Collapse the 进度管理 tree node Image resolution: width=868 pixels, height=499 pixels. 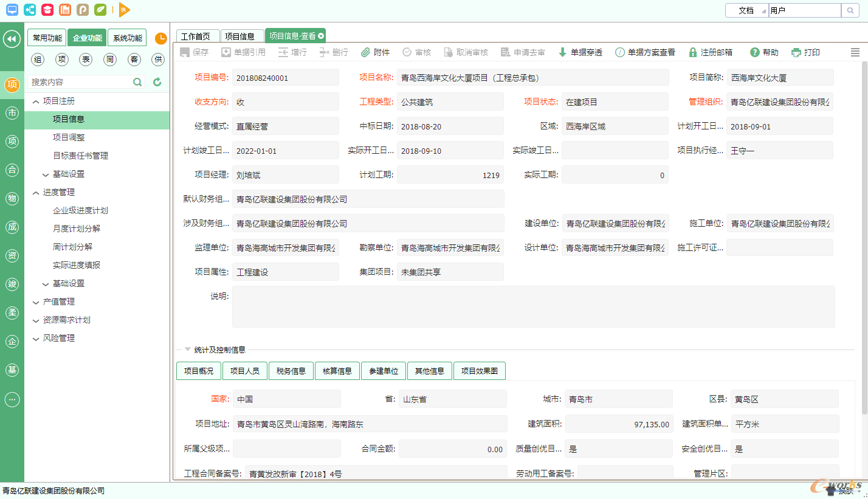click(x=35, y=193)
